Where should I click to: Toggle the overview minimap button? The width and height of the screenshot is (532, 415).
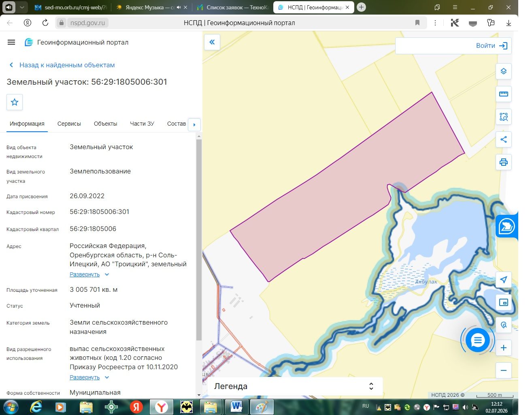coord(504,302)
